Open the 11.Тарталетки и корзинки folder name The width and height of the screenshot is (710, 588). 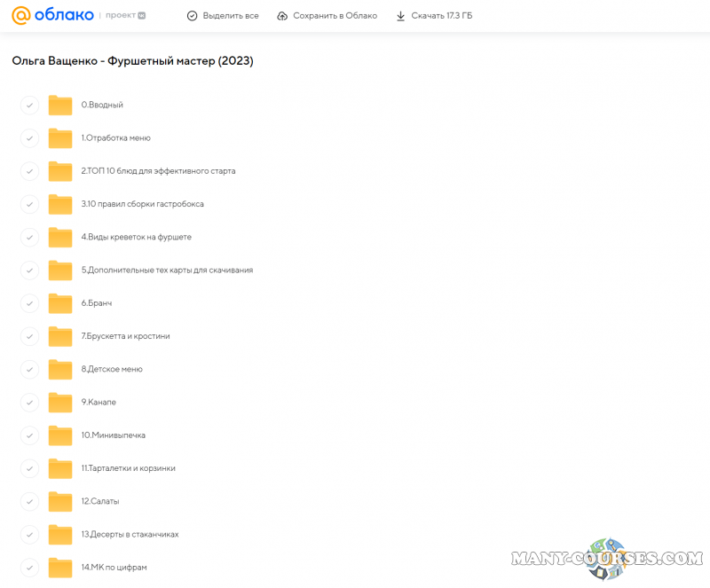click(x=128, y=468)
